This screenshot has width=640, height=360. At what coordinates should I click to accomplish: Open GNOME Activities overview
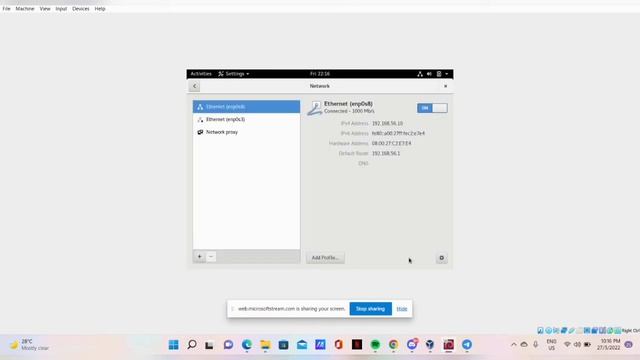pos(201,74)
